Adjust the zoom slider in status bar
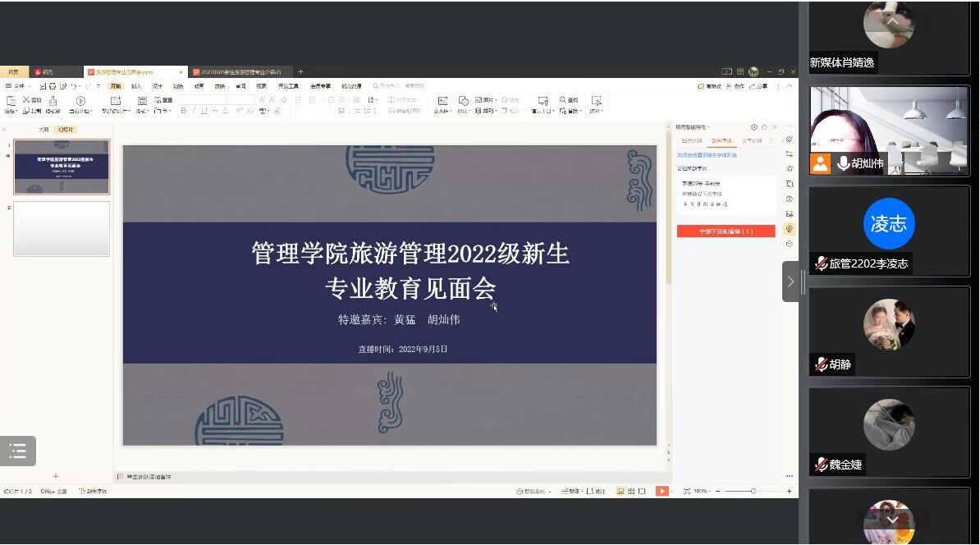Screen dimensions: 980x545 753,491
